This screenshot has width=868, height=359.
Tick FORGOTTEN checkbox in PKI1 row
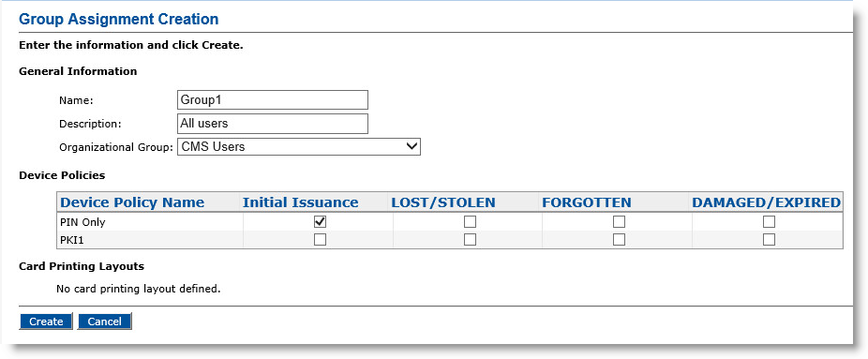point(619,240)
